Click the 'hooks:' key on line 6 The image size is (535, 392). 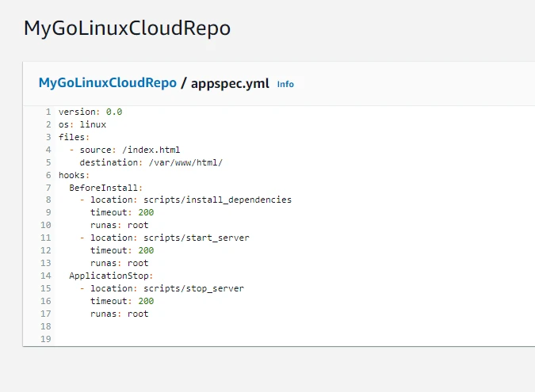tap(74, 175)
